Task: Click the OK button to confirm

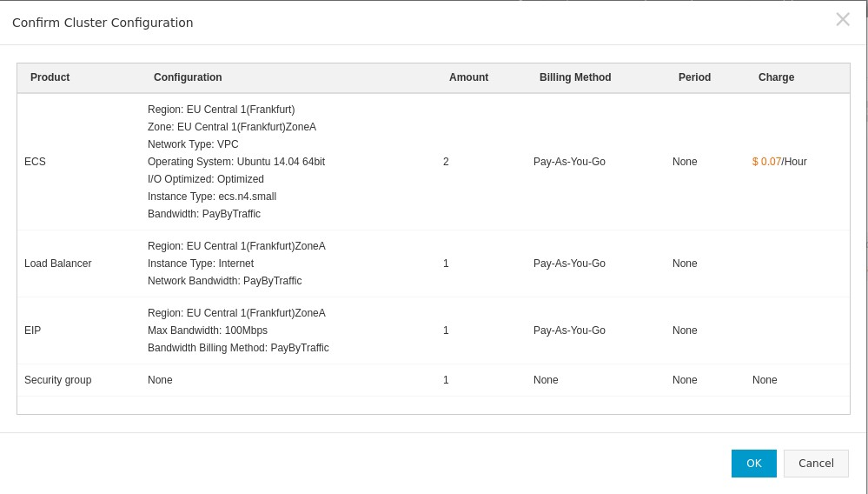Action: click(753, 464)
